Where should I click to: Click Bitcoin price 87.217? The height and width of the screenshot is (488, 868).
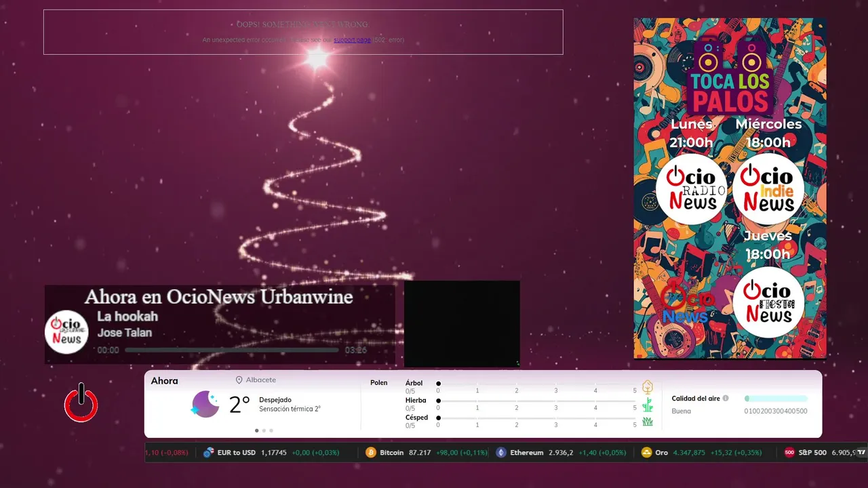click(x=420, y=452)
